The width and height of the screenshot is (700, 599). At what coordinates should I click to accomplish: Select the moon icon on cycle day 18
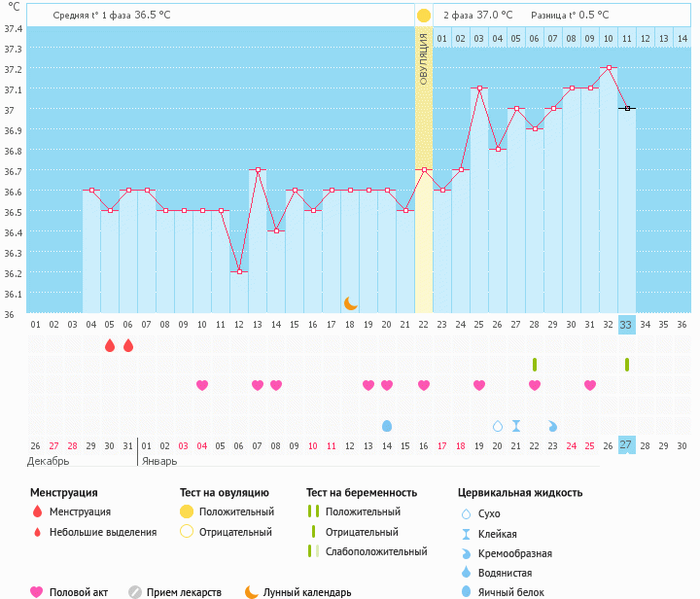350,303
